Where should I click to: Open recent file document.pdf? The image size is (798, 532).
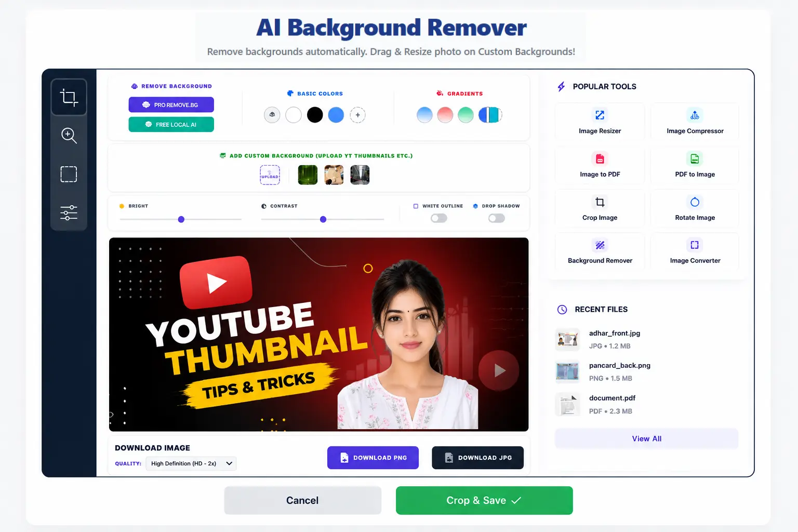647,405
